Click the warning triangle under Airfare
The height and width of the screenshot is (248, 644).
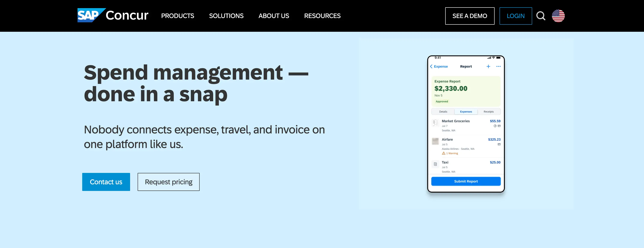444,153
